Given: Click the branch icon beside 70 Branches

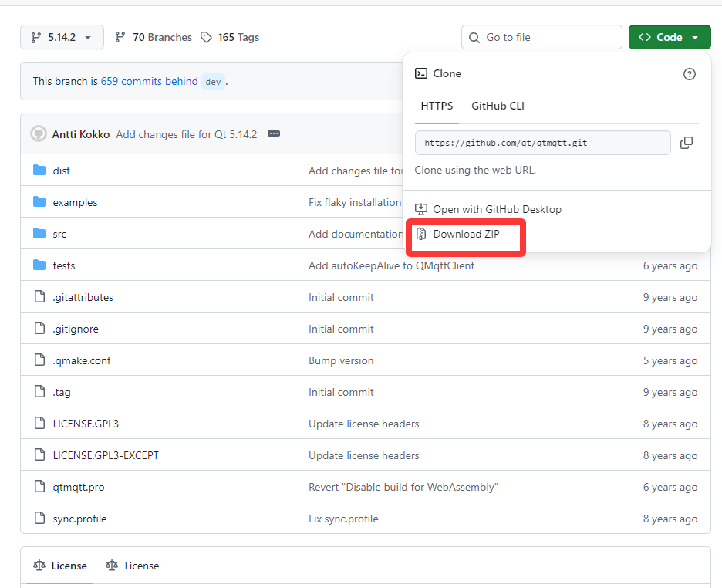Looking at the screenshot, I should point(120,37).
